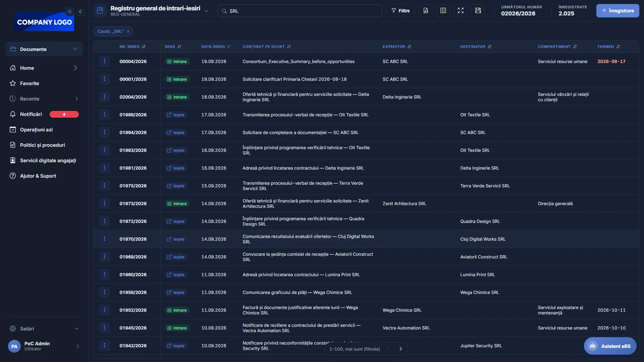Export the list as PDF icon
The image size is (644, 362).
tap(426, 11)
